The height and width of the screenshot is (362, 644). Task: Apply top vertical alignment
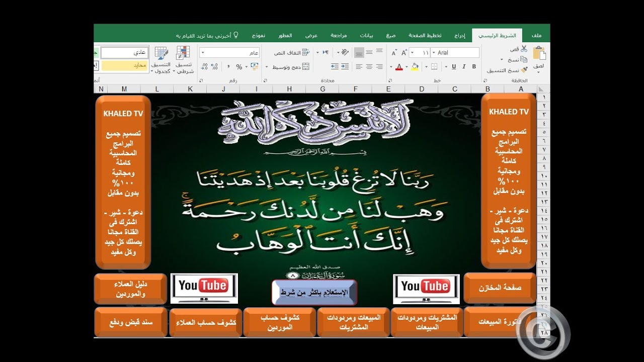379,51
